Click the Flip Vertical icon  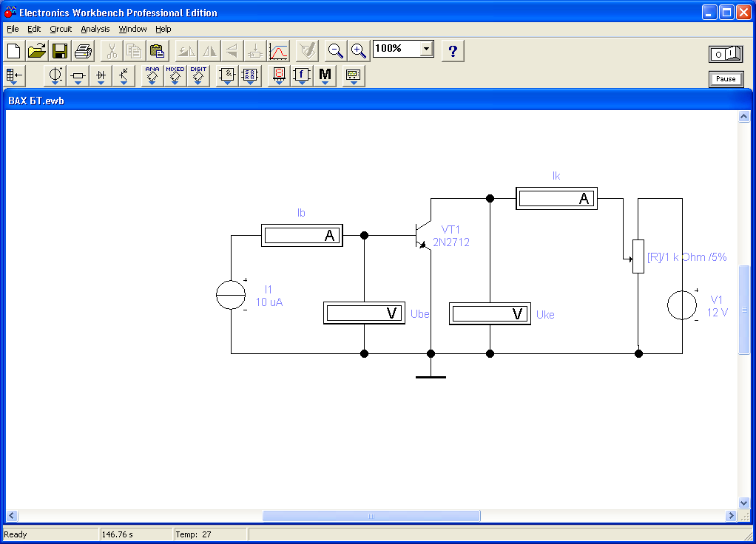point(232,51)
